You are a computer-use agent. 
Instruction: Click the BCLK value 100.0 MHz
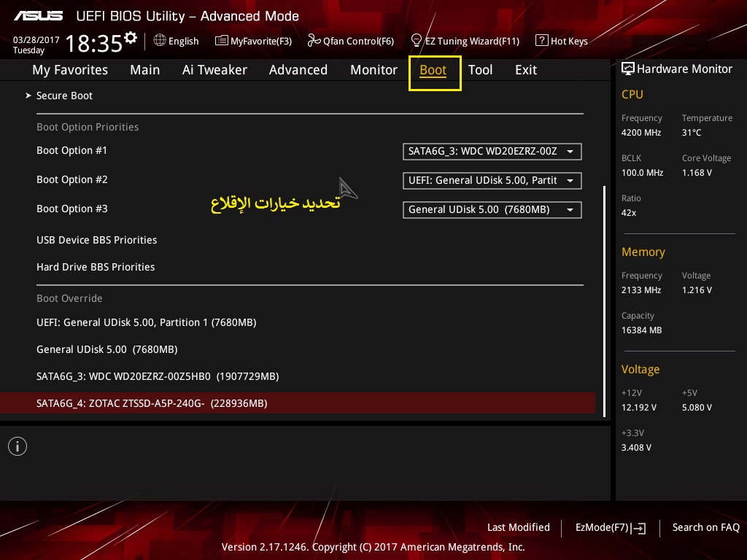pyautogui.click(x=642, y=173)
